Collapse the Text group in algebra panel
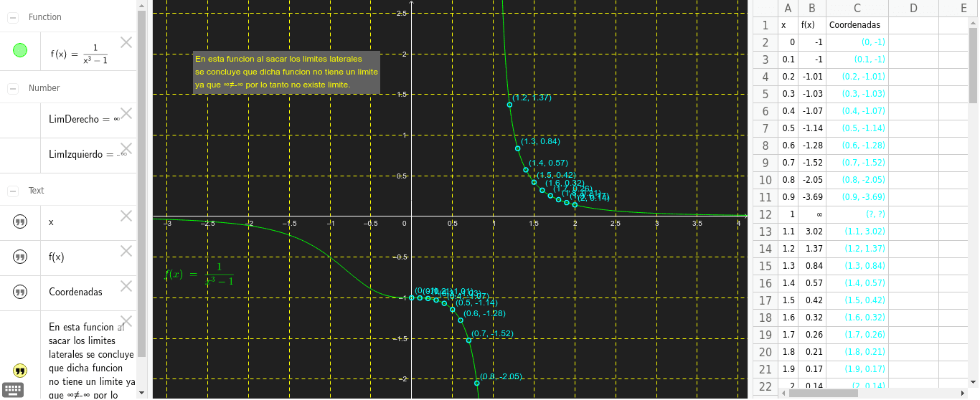Screen dimensions: 980x400 click(x=12, y=191)
